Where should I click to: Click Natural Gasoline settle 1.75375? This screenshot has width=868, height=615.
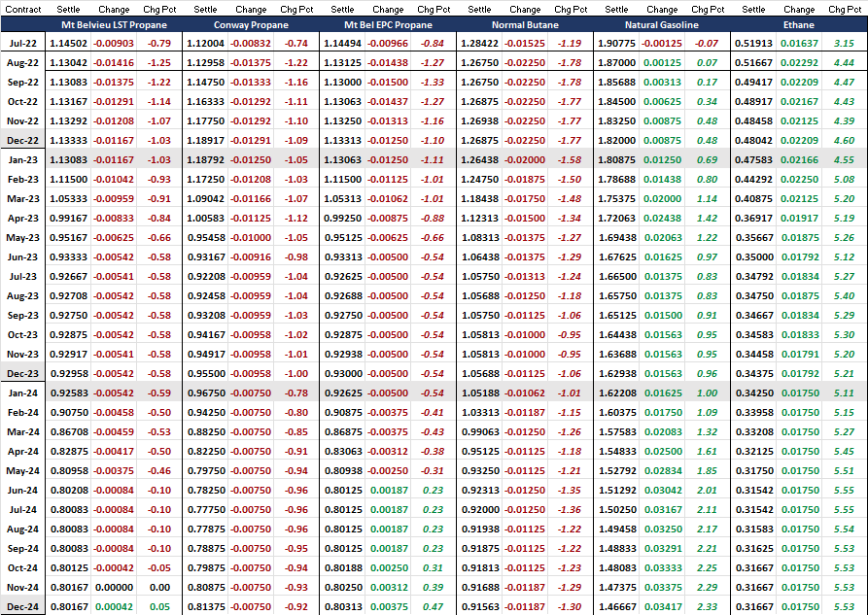(616, 199)
